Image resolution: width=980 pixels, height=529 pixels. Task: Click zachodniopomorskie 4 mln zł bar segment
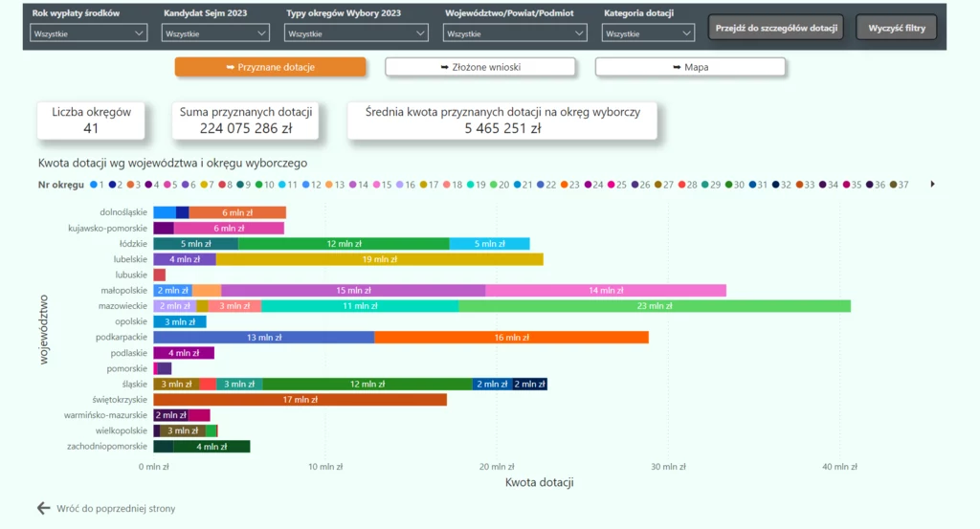coord(212,447)
